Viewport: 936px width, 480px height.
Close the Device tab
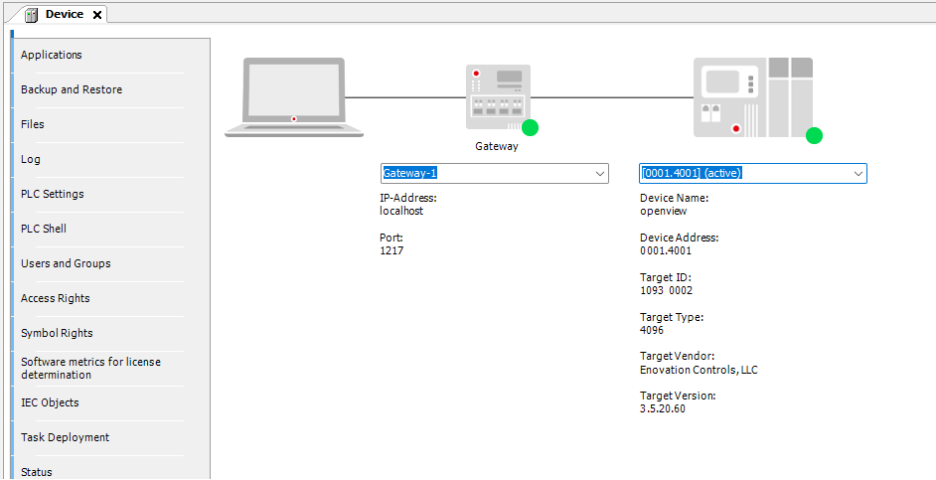97,15
